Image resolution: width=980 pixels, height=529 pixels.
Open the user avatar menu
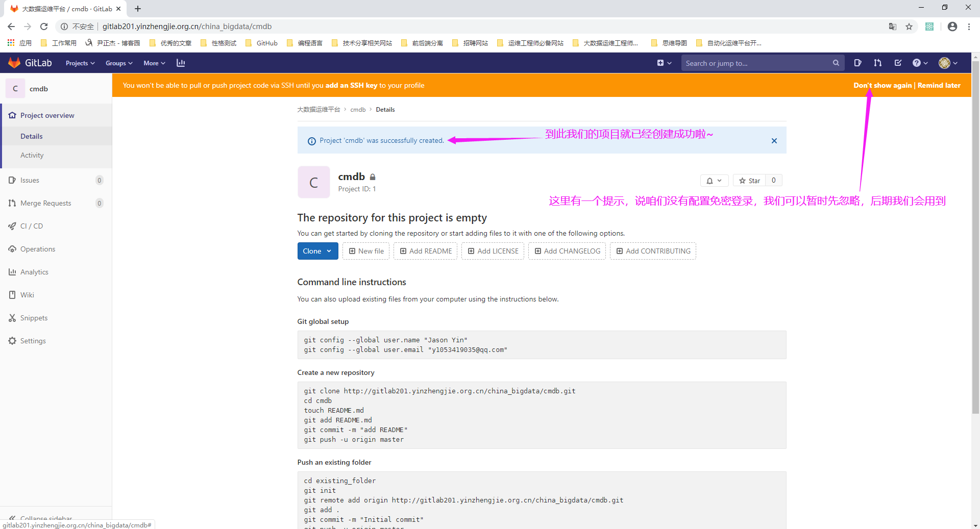point(948,63)
